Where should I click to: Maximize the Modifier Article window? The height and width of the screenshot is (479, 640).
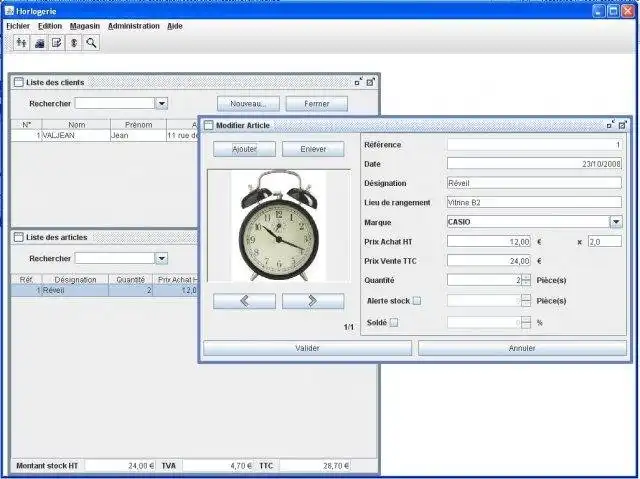622,125
